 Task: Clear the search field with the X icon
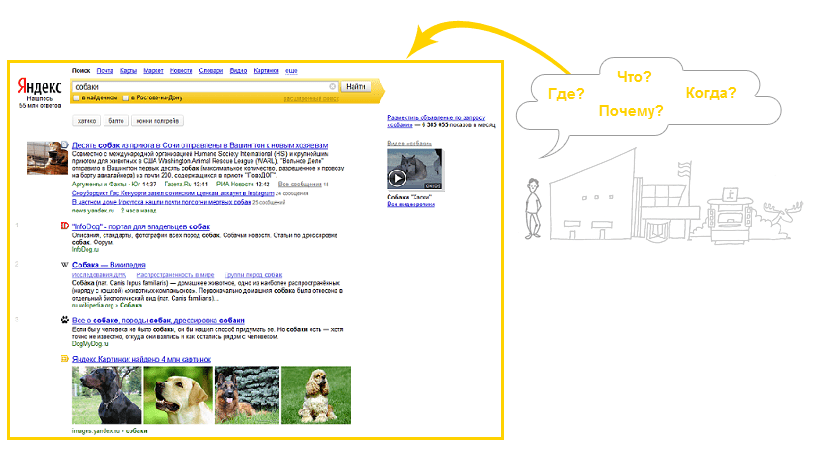[333, 87]
